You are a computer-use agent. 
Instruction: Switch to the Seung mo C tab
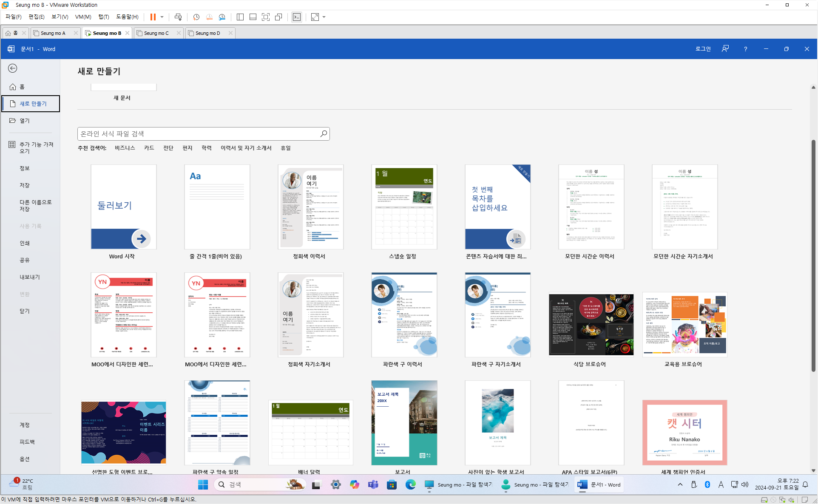[156, 33]
